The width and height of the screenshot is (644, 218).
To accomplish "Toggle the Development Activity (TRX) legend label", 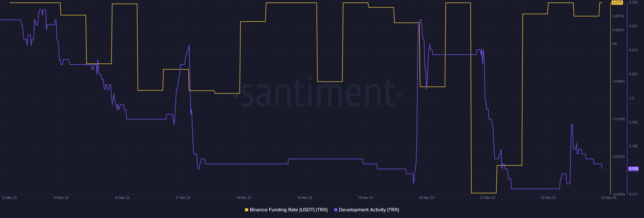I will [x=369, y=210].
